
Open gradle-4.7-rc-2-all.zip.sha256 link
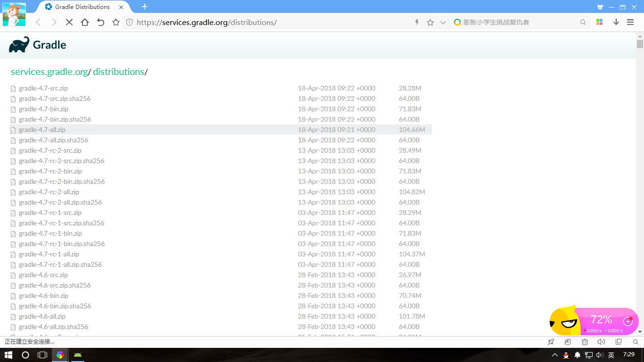click(x=60, y=202)
